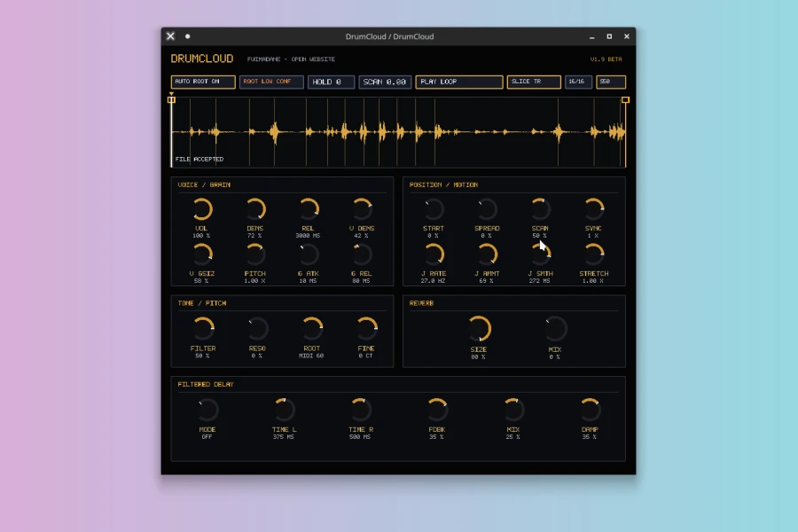Click the RESO knob
This screenshot has width=798, height=532.
[x=257, y=328]
